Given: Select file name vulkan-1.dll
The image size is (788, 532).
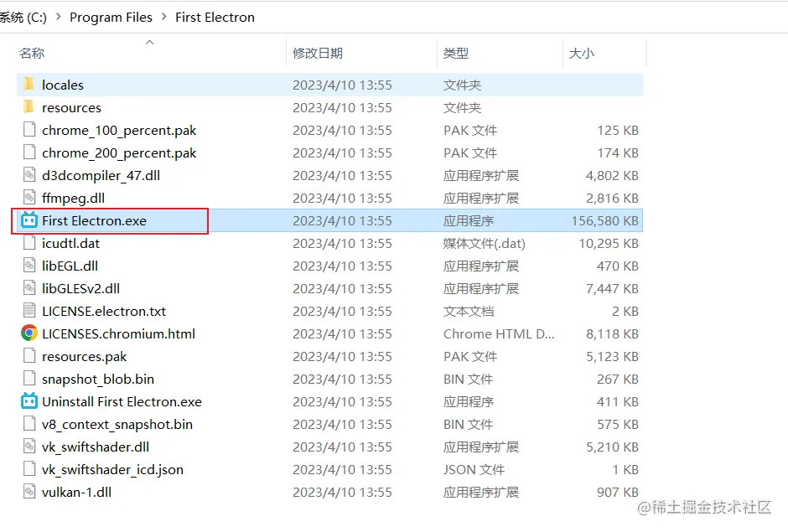Looking at the screenshot, I should (76, 492).
